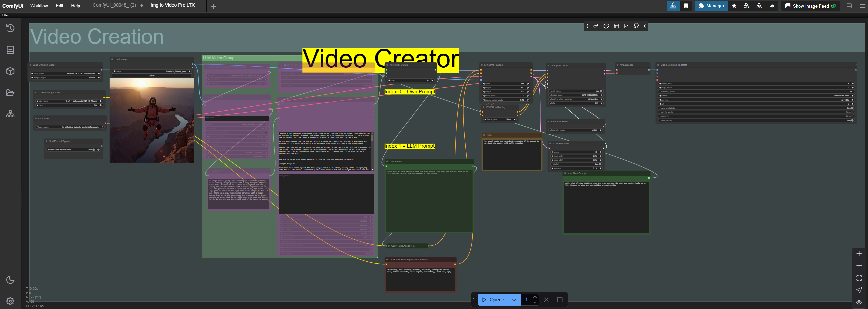
Task: Click the GitHub icon in floating toolbar
Action: [636, 26]
